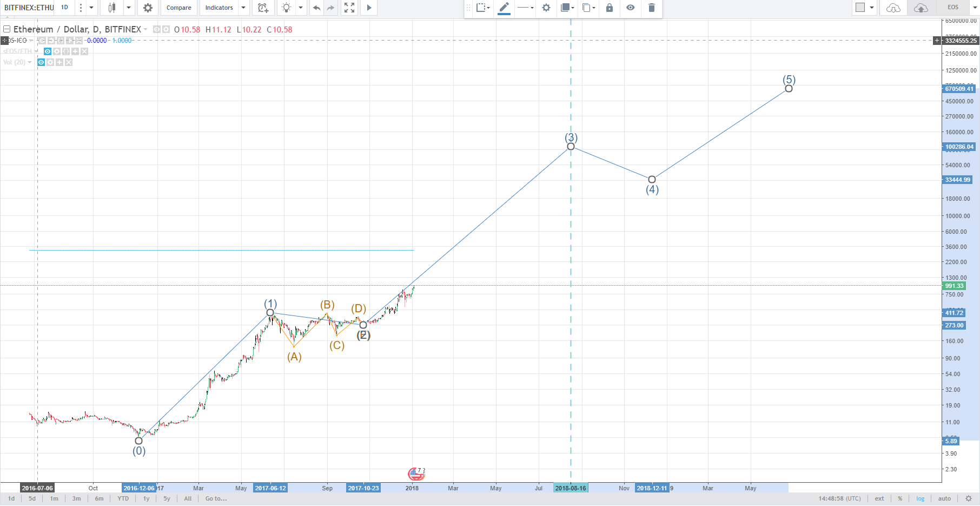Open the Vol (20) legend dropdown arrow
This screenshot has height=506, width=980.
29,62
